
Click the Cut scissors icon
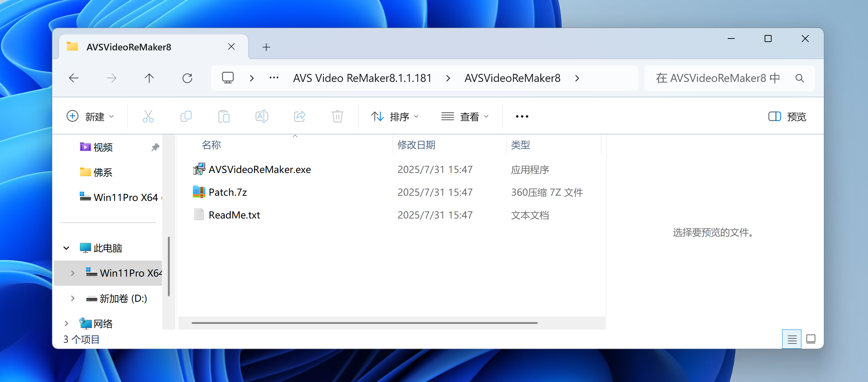(148, 116)
